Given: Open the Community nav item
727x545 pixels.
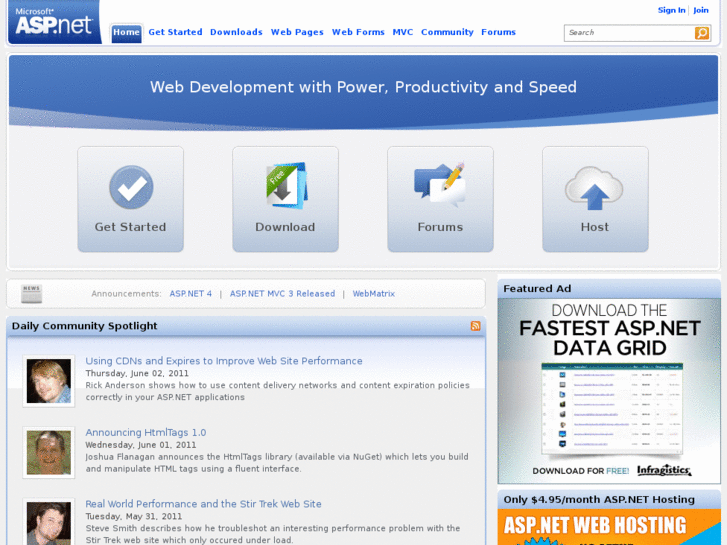Looking at the screenshot, I should 447,32.
